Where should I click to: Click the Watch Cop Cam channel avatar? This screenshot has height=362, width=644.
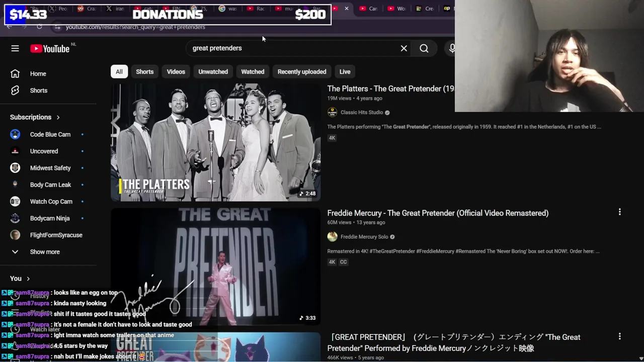(15, 202)
